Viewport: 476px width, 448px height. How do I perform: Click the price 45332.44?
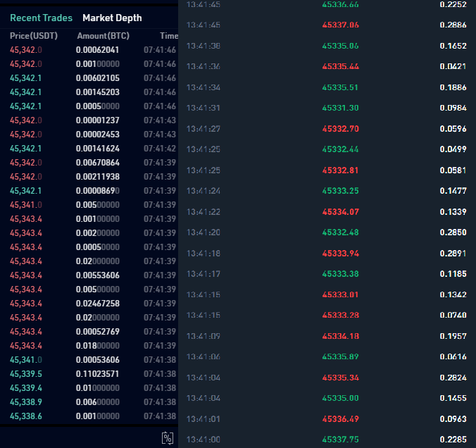340,149
